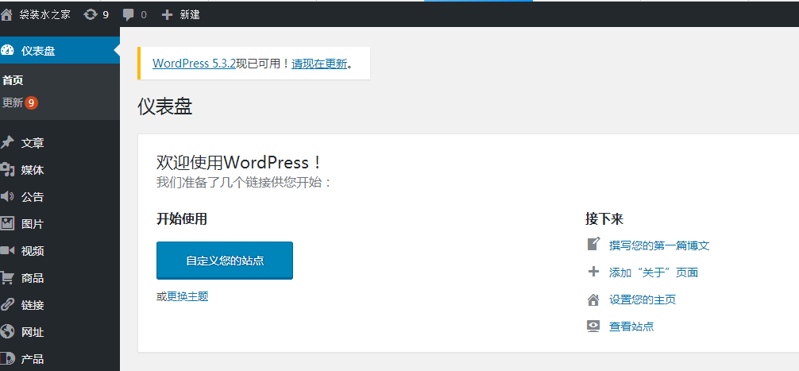This screenshot has height=371, width=799.
Task: Click the plus icon next to 新建
Action: (x=167, y=15)
